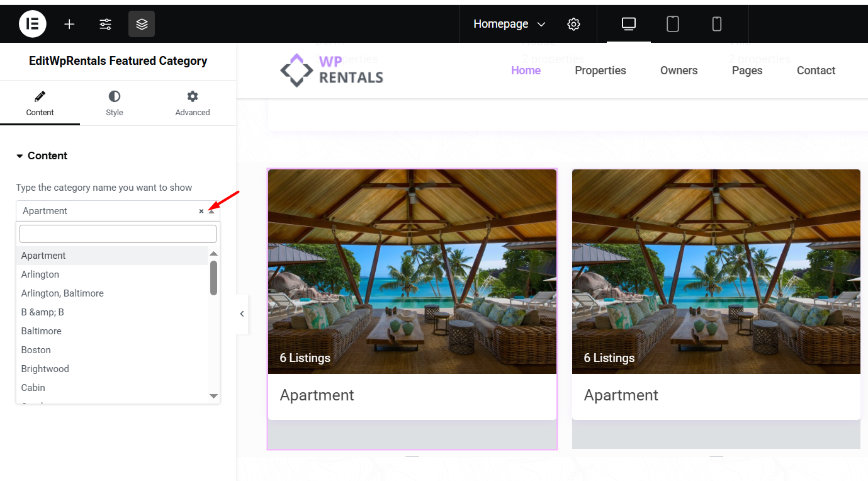
Task: Switch to Tablet preview mode
Action: click(672, 24)
